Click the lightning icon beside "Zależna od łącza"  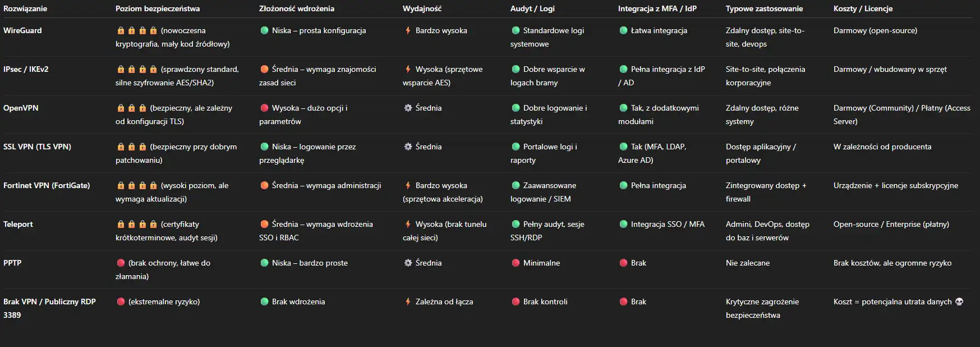(x=408, y=302)
